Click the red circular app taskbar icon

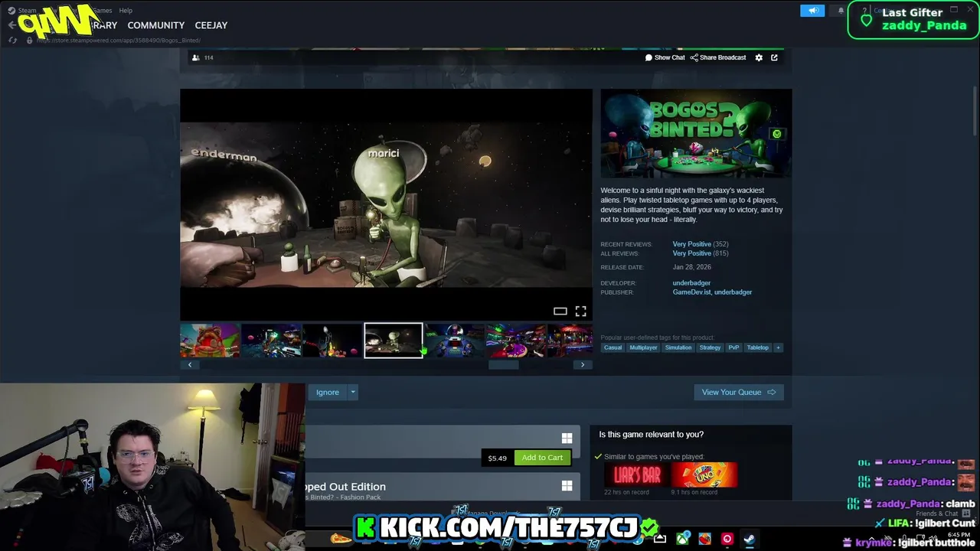pyautogui.click(x=727, y=539)
